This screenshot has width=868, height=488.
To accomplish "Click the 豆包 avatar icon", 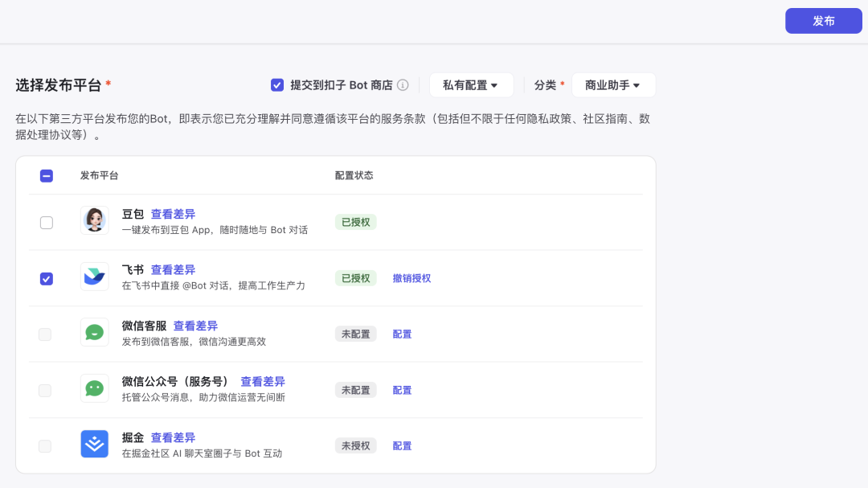I will pyautogui.click(x=95, y=220).
